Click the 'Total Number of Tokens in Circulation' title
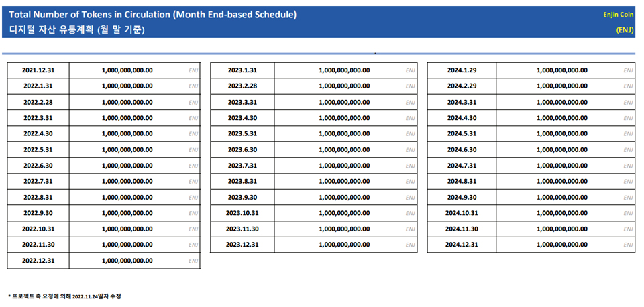Screen dimensions: 644x307 point(152,15)
